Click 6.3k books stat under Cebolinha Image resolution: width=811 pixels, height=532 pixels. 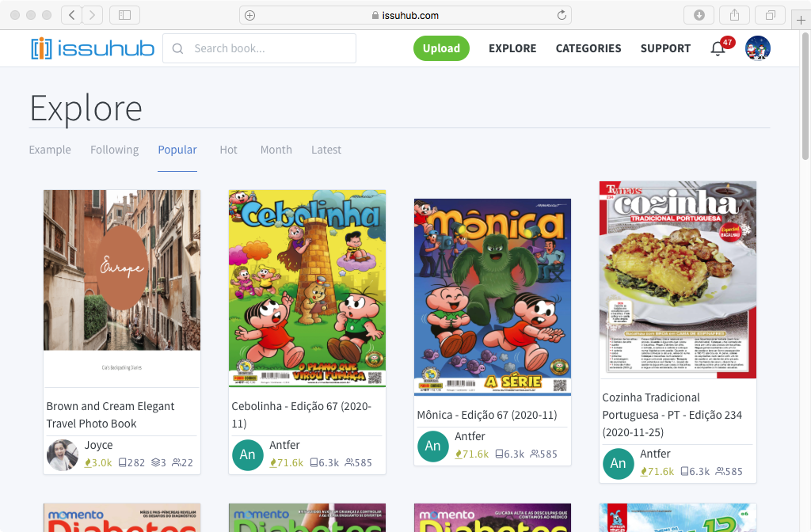[324, 462]
